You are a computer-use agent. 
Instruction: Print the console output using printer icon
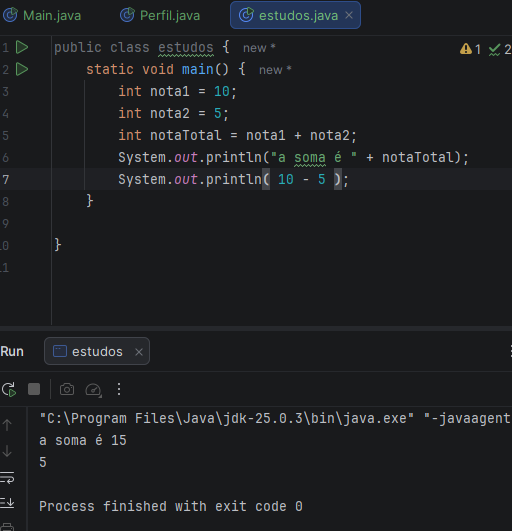click(7, 527)
